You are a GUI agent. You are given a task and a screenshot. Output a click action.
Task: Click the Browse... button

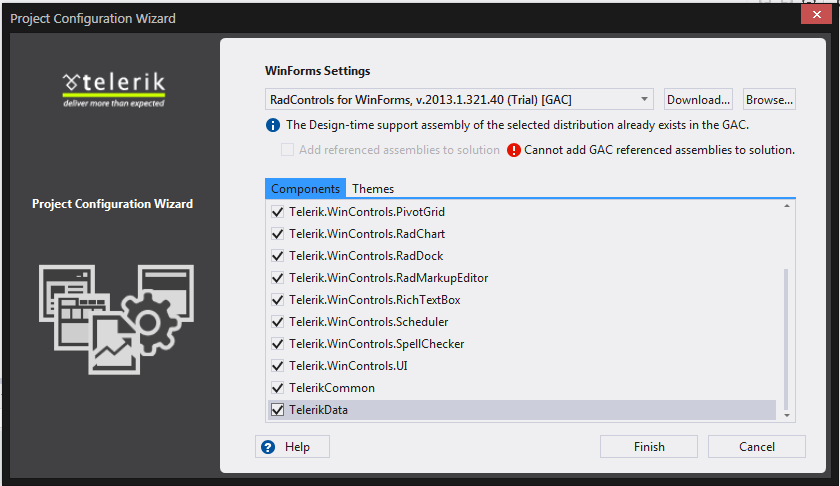[770, 99]
